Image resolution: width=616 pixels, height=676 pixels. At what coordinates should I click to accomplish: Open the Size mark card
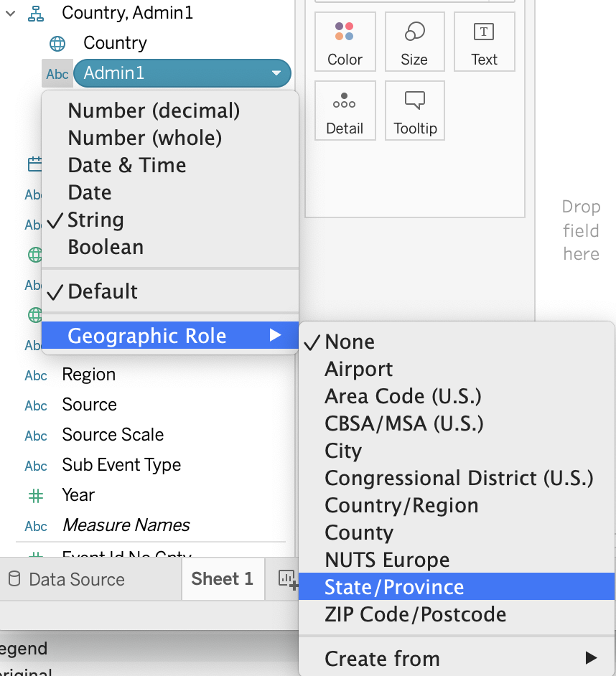(414, 32)
